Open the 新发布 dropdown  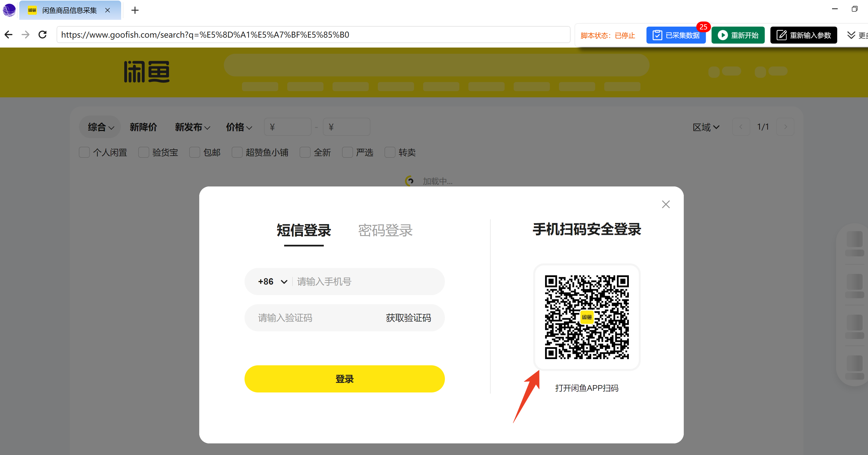tap(192, 127)
